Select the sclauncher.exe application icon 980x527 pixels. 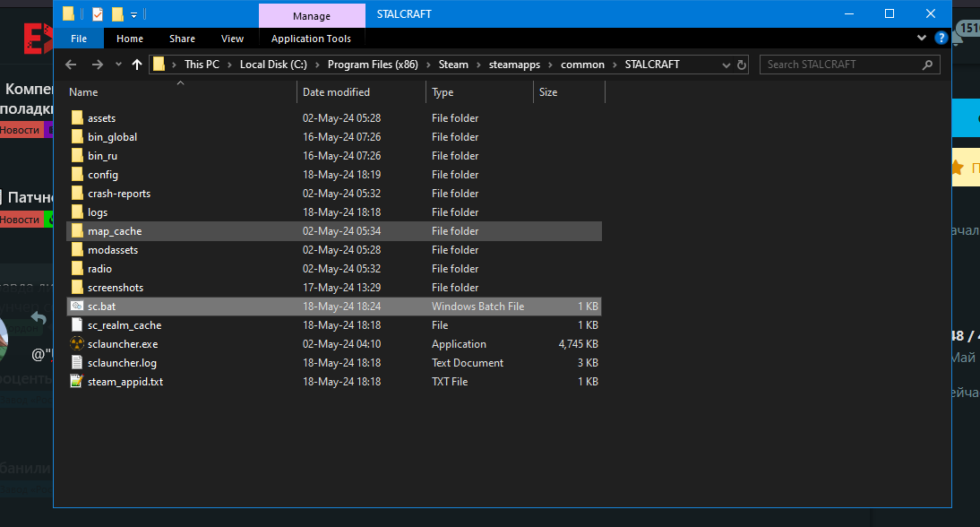click(x=77, y=343)
